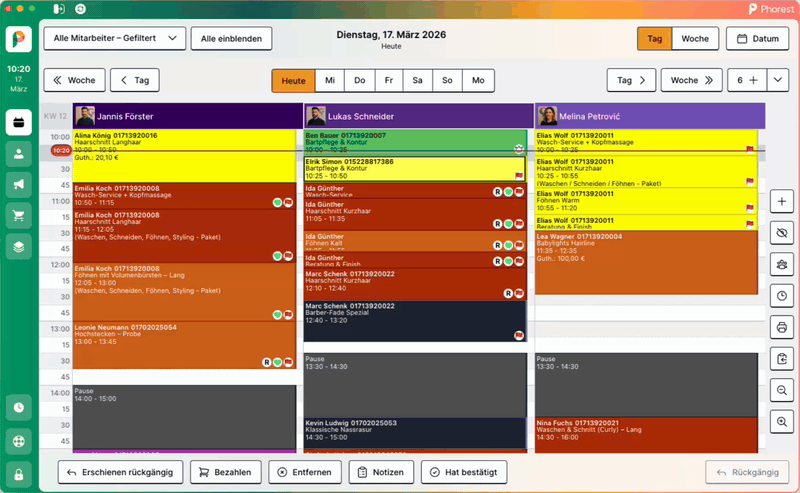Click the plus icon in right toolbar
This screenshot has width=800, height=493.
(x=782, y=201)
